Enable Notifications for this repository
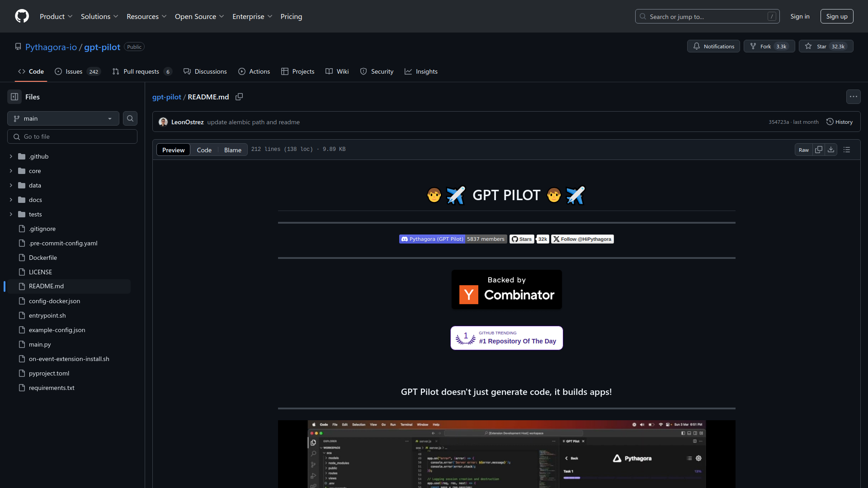868x488 pixels. click(713, 46)
